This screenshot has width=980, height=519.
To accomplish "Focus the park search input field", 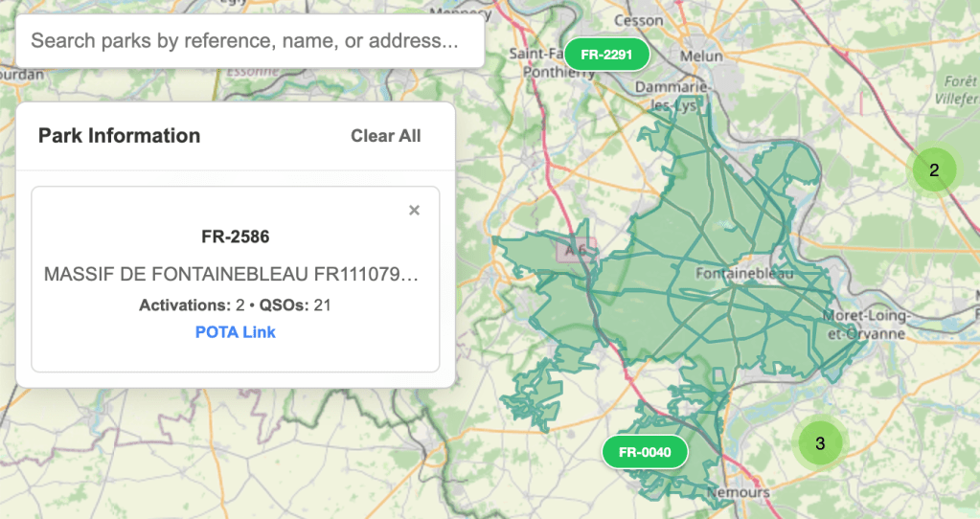I will 249,41.
